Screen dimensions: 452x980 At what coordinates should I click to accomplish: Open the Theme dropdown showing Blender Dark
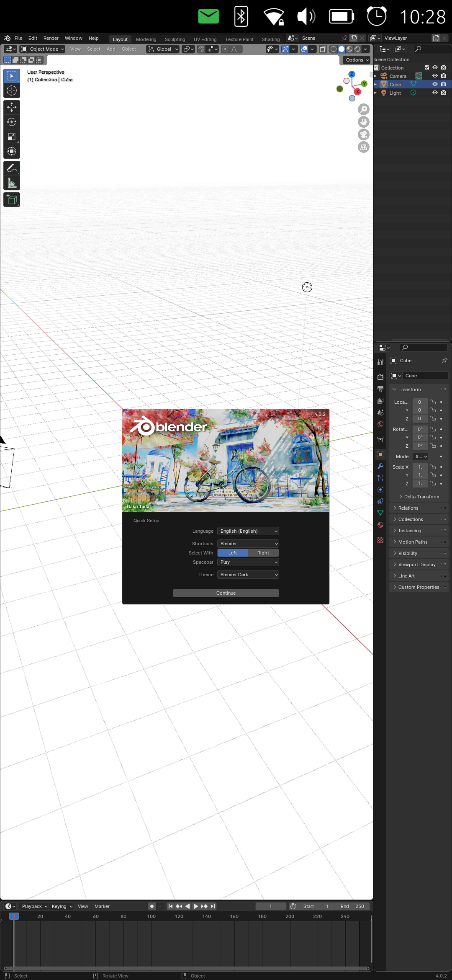click(x=248, y=575)
